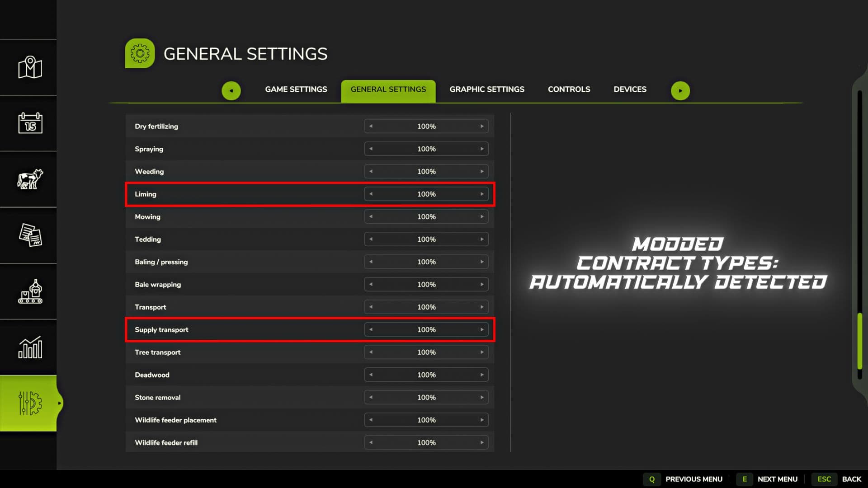868x488 pixels.
Task: Click the previous tab round arrow button
Action: pyautogui.click(x=231, y=90)
